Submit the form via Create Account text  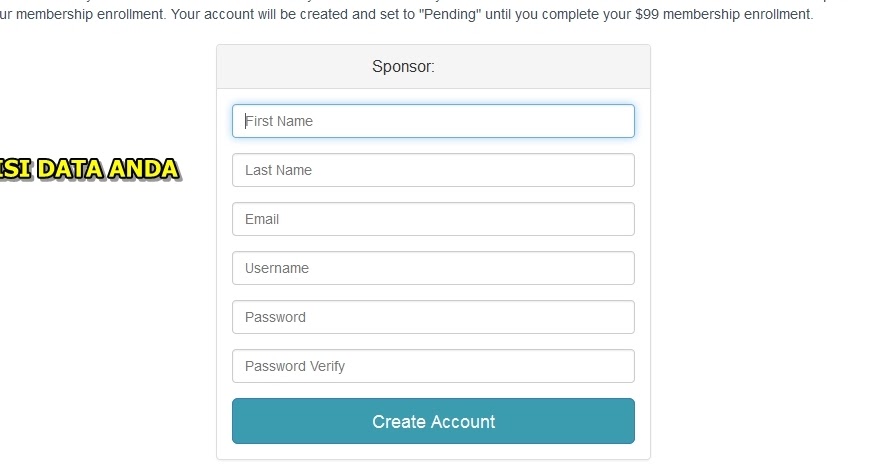tap(433, 422)
